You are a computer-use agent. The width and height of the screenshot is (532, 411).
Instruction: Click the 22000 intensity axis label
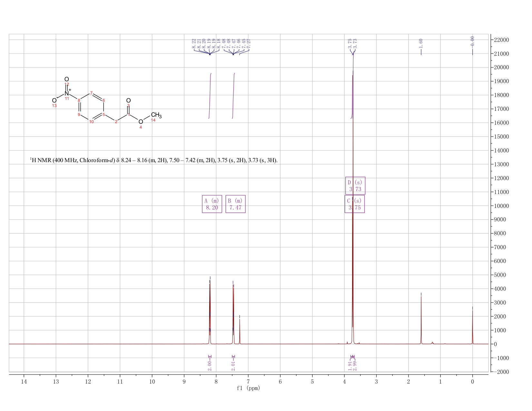tap(501, 40)
